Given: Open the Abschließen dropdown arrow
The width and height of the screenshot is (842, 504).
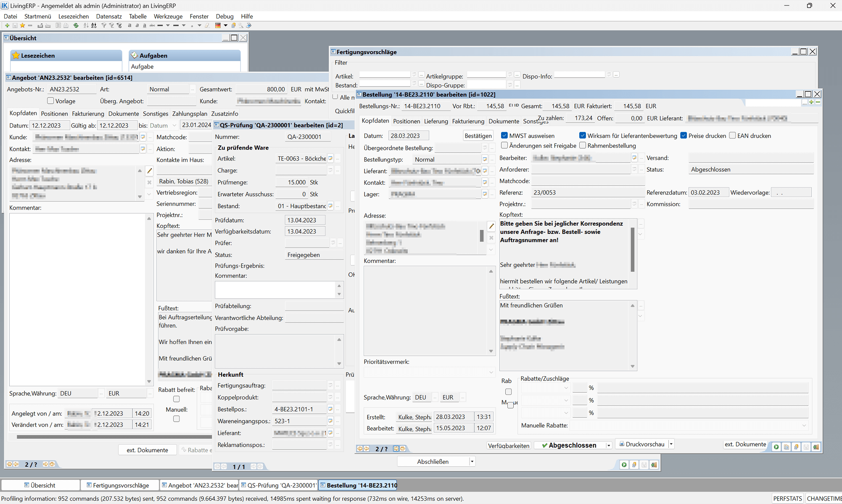Looking at the screenshot, I should coord(472,462).
